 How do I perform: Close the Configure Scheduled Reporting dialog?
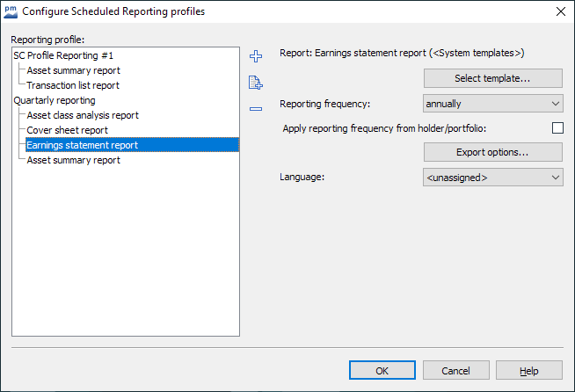(560, 11)
